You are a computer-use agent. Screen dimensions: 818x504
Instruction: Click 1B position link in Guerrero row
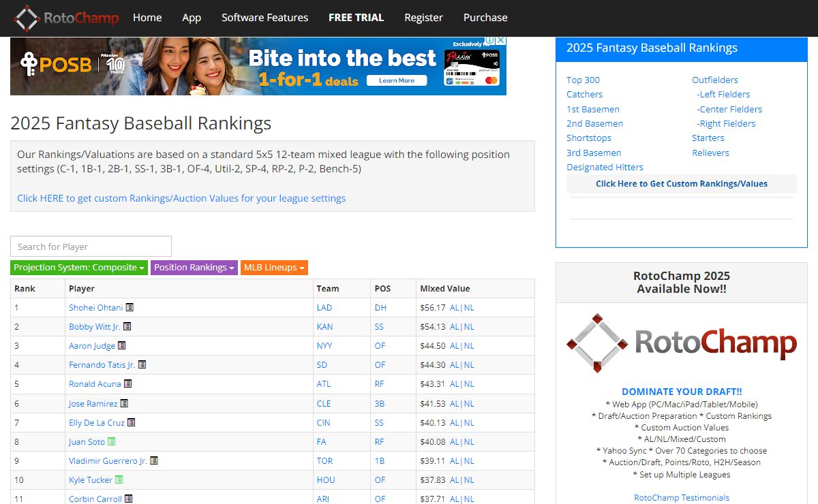(x=380, y=461)
